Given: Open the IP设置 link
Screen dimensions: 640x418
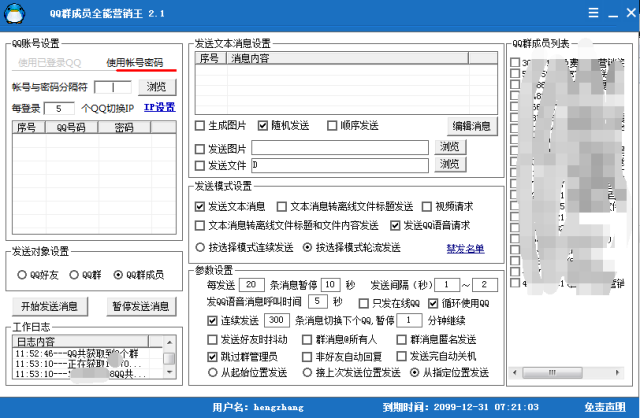Looking at the screenshot, I should (x=159, y=107).
